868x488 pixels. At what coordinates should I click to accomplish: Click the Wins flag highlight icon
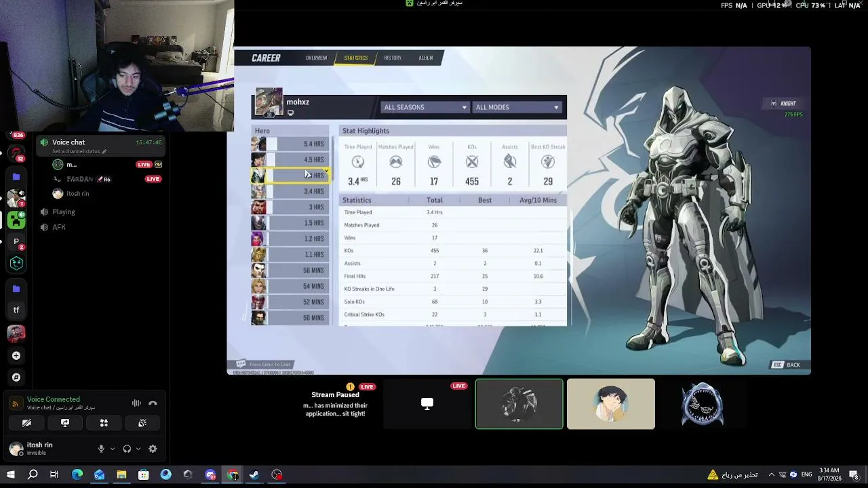[x=434, y=162]
